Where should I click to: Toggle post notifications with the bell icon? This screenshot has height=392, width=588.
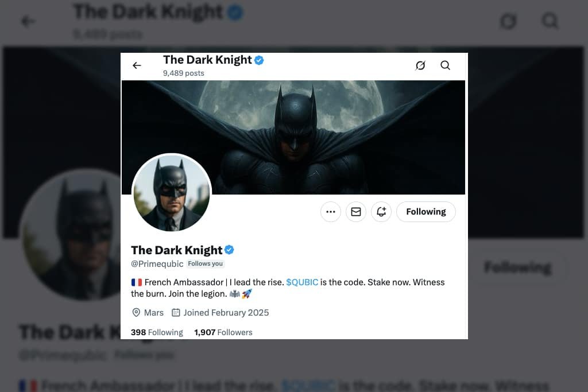pos(381,212)
